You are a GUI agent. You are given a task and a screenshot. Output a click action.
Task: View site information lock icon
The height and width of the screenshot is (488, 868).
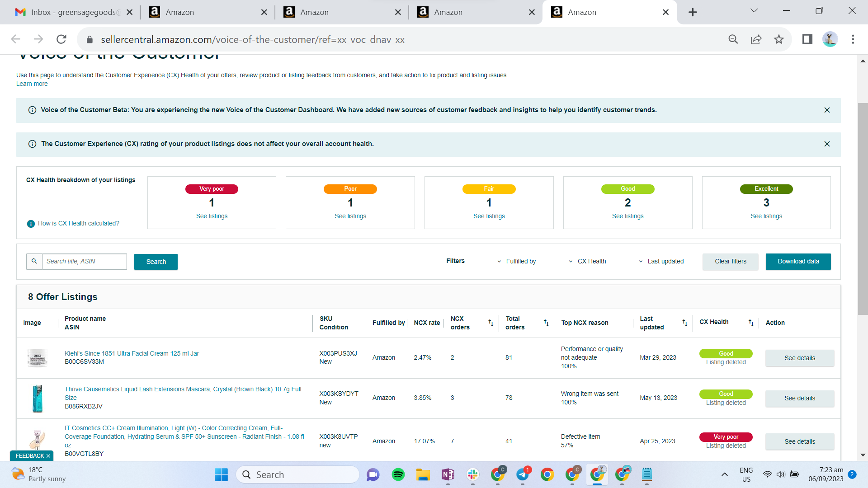click(90, 40)
